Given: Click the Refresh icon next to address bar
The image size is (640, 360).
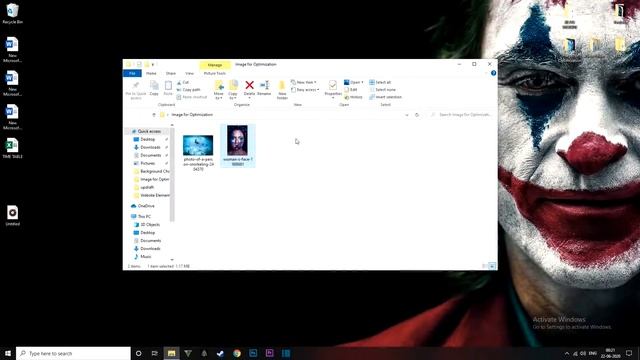Looking at the screenshot, I should click(417, 115).
